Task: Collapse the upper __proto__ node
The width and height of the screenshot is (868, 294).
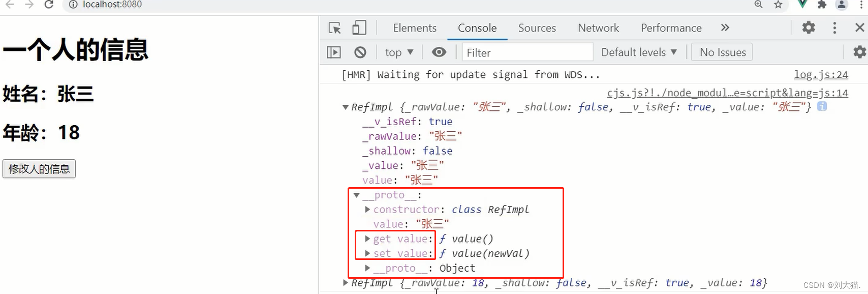Action: point(357,195)
